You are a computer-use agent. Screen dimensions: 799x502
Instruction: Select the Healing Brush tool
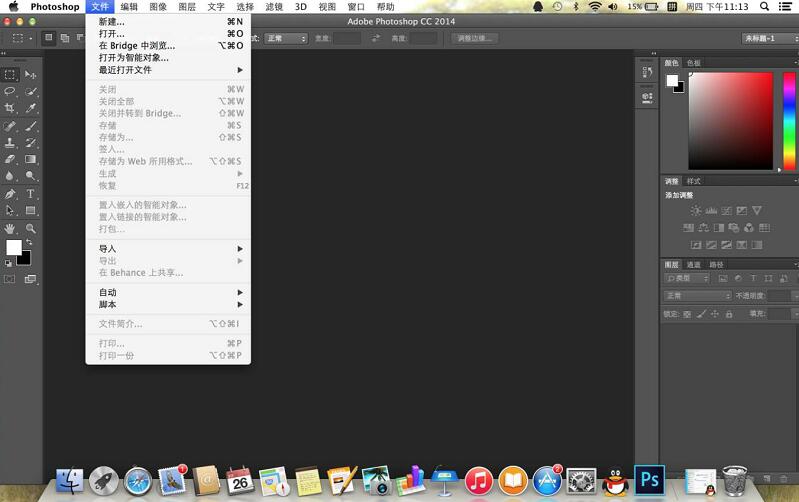coord(10,126)
